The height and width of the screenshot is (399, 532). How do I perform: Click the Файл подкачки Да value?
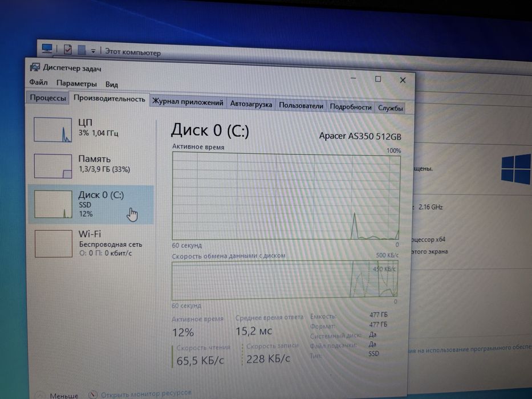pyautogui.click(x=372, y=344)
